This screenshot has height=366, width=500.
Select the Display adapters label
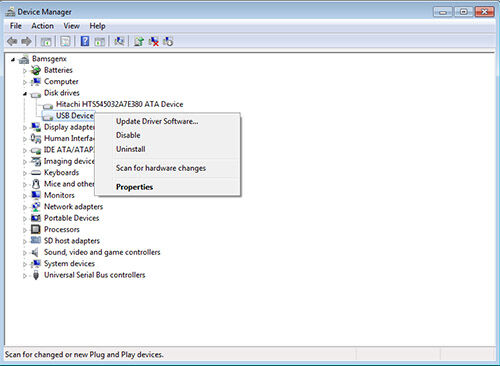point(69,127)
